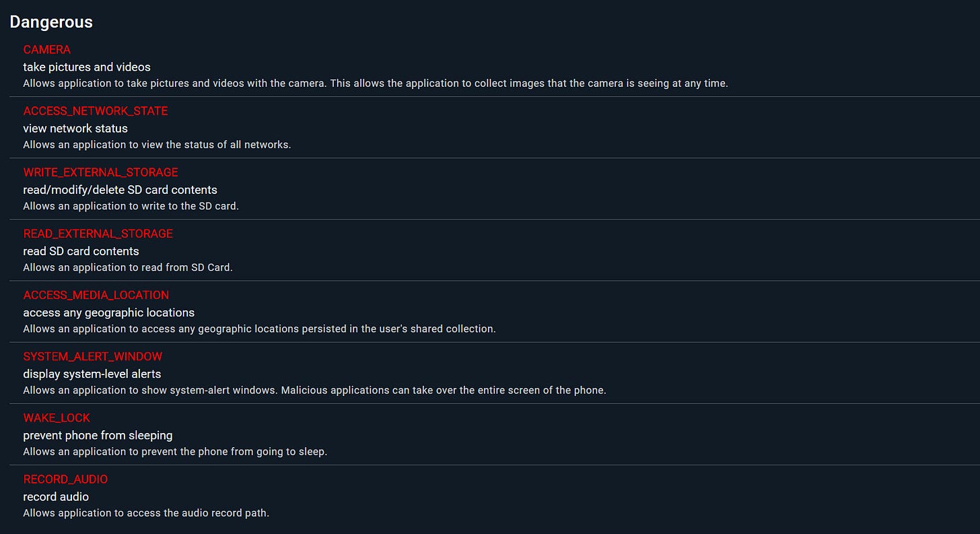The height and width of the screenshot is (534, 980).
Task: Click the WRITE_EXTERNAL_STORAGE permission label
Action: pyautogui.click(x=100, y=172)
